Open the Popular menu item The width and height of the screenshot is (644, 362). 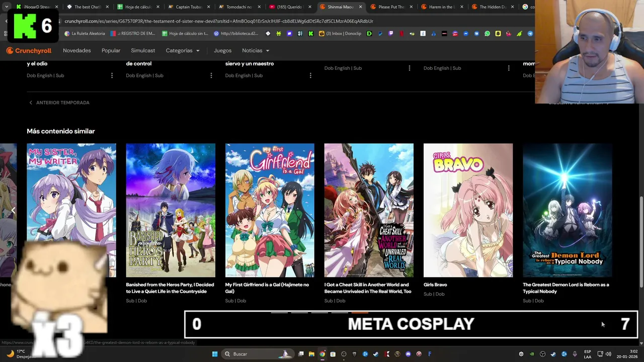(111, 51)
